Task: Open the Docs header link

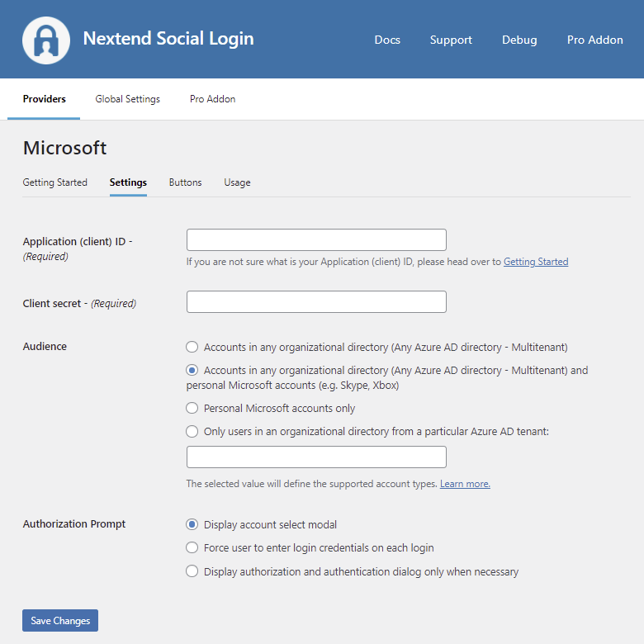Action: (387, 40)
